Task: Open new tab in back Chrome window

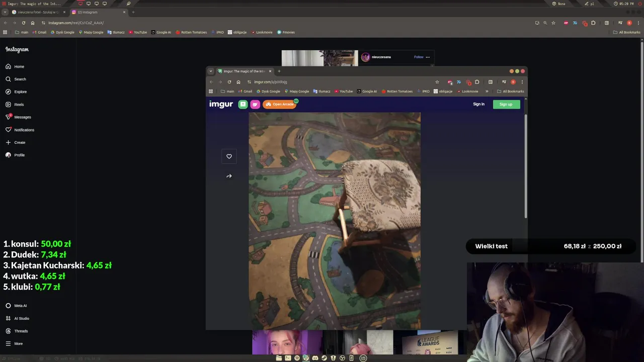Action: coord(133,12)
